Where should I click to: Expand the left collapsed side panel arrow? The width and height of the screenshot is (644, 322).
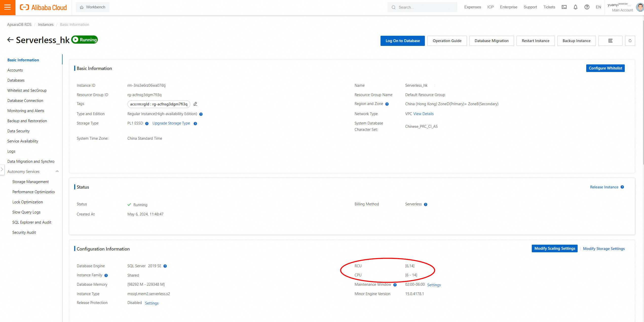click(x=2, y=169)
